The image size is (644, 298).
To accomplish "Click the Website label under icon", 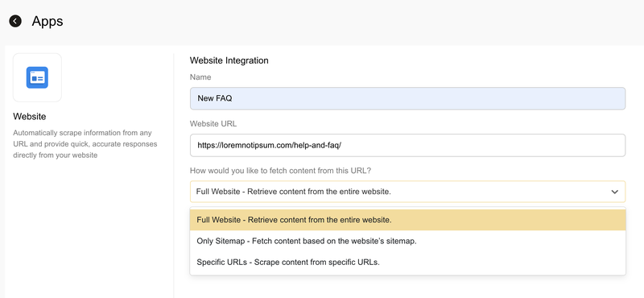I will 30,117.
